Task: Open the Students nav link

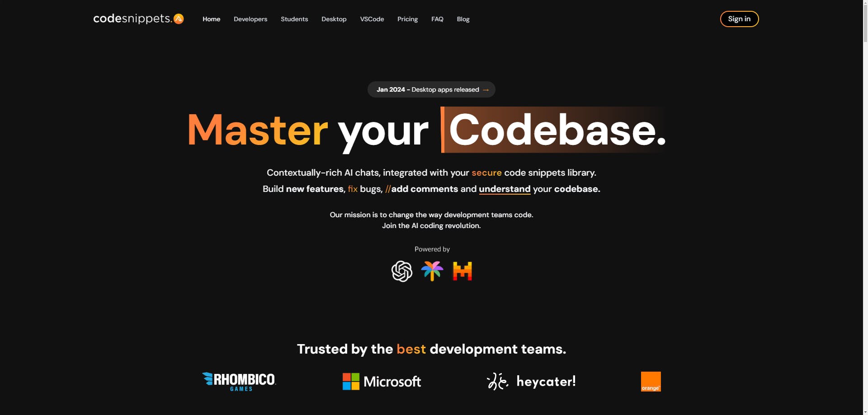Action: click(294, 19)
